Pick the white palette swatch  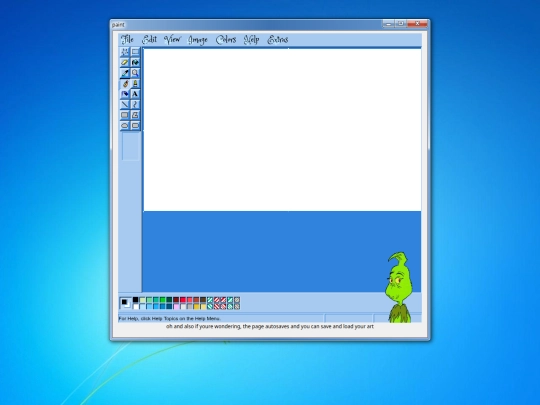(x=135, y=307)
